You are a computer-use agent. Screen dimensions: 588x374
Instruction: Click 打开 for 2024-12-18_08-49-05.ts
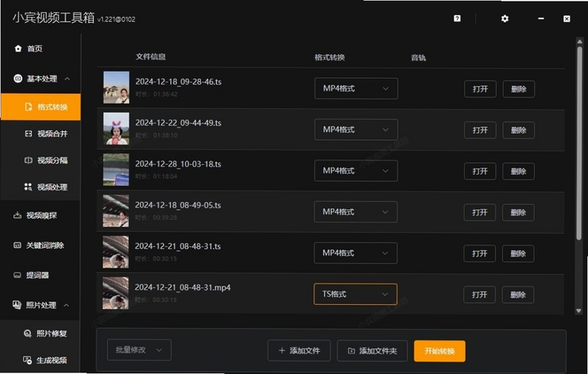tap(480, 212)
